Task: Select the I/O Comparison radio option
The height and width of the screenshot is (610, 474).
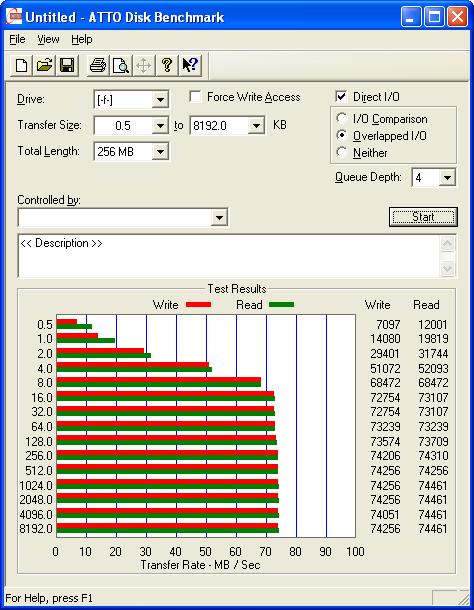Action: pyautogui.click(x=341, y=118)
